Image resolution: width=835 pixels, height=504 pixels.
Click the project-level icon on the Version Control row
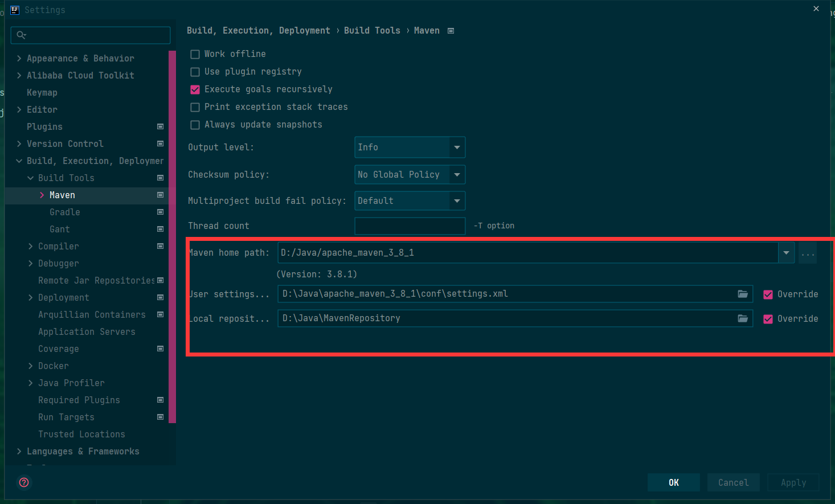(160, 144)
